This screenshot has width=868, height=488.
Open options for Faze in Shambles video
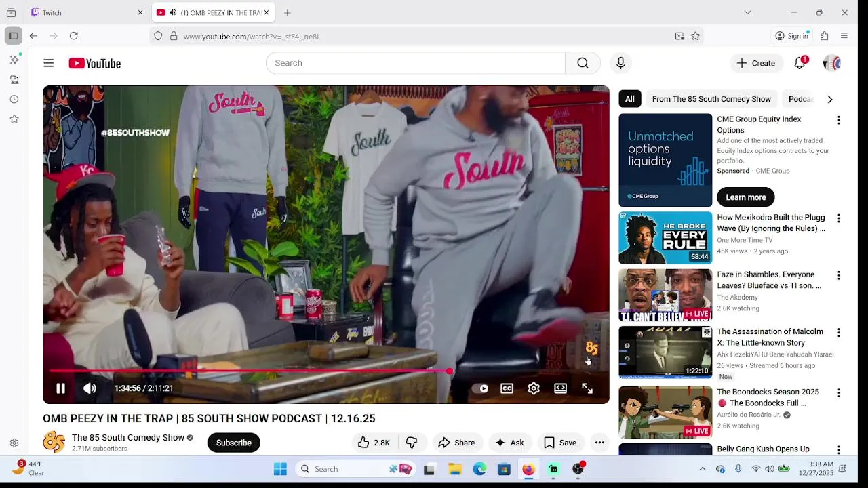pyautogui.click(x=839, y=275)
